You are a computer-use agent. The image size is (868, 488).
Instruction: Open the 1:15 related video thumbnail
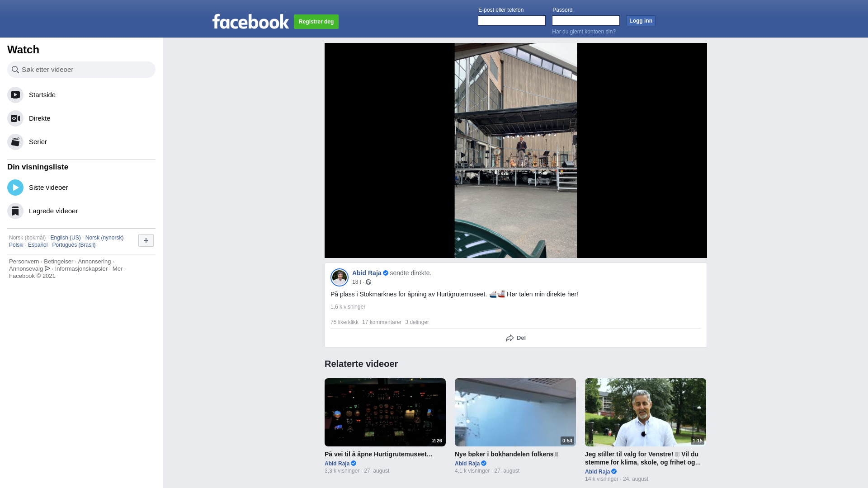tap(646, 412)
